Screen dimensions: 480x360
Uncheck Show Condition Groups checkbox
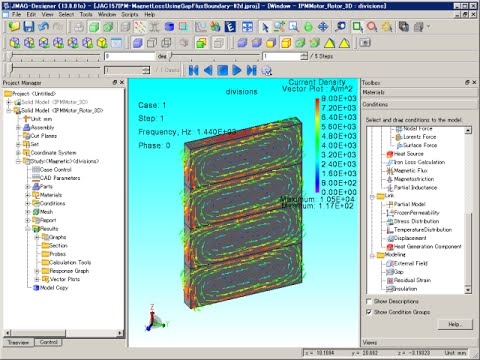[369, 312]
